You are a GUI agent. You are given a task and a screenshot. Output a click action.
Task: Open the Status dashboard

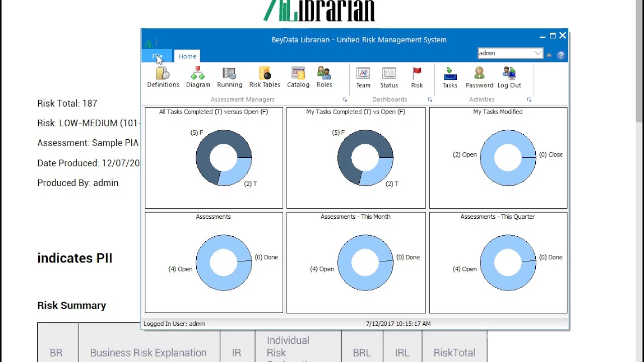tap(389, 77)
